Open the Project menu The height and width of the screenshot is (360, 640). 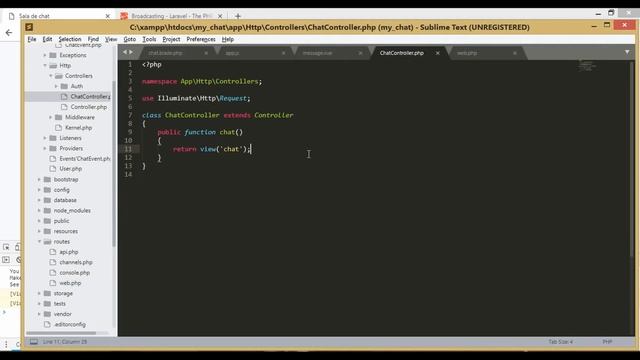pyautogui.click(x=171, y=39)
